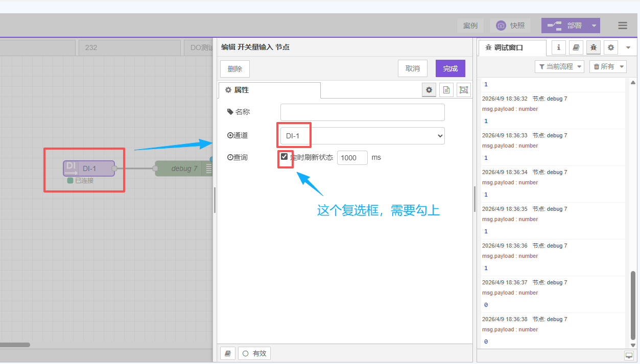Switch to the 232 flow tab
The image size is (640, 364).
point(129,47)
